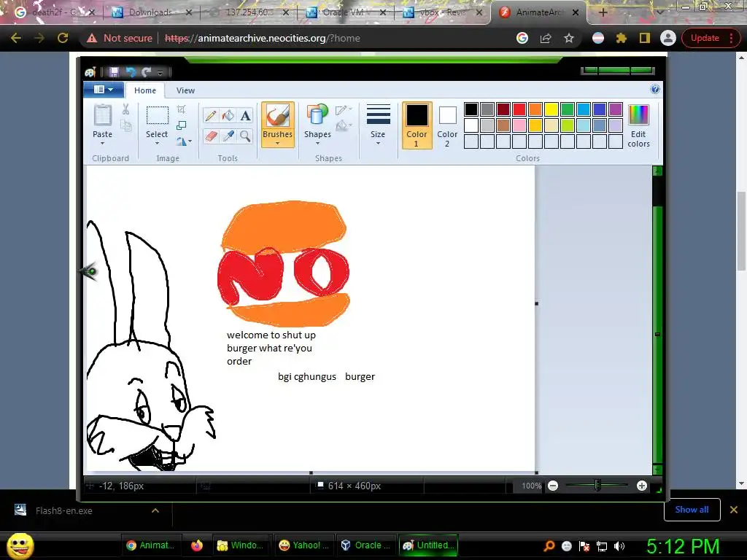Click the Chrome profile avatar icon
Image resolution: width=747 pixels, height=560 pixels.
tap(668, 38)
